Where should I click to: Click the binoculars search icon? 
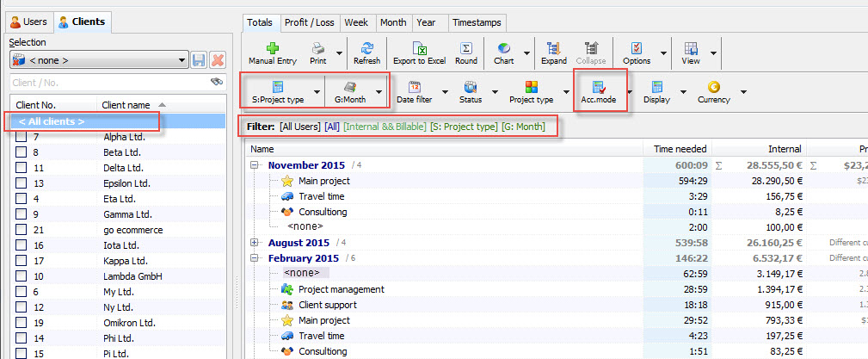(x=217, y=82)
